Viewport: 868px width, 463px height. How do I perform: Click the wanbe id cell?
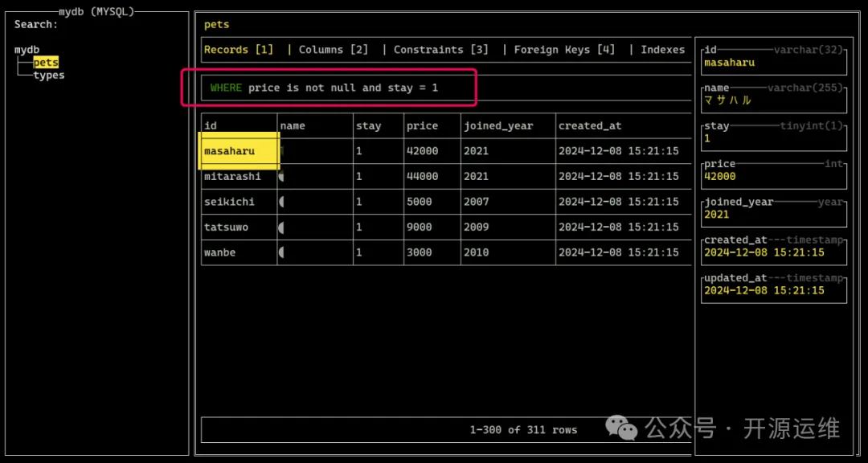coord(220,252)
